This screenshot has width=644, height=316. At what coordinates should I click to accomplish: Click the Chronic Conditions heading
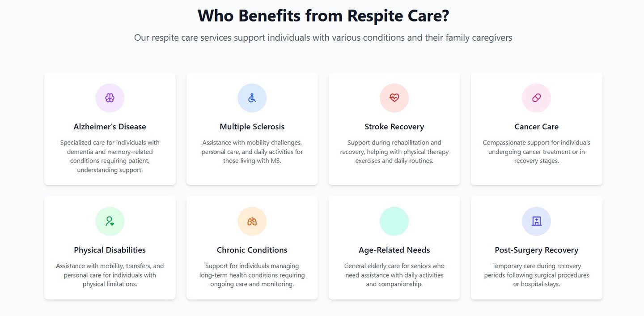(x=252, y=250)
